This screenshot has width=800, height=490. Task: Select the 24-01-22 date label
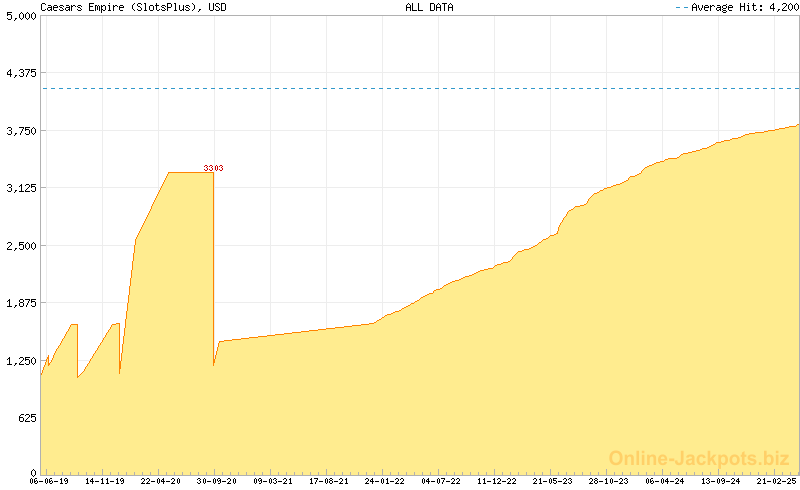[385, 481]
